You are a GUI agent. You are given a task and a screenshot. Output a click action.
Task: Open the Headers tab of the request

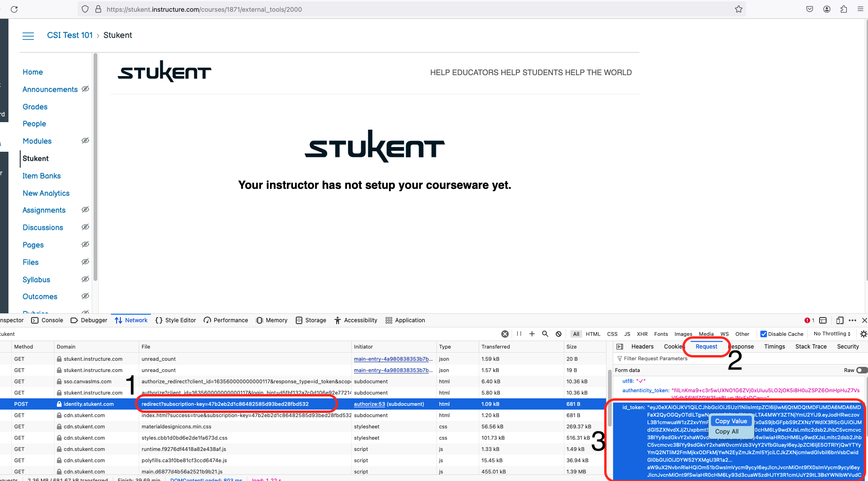point(642,347)
